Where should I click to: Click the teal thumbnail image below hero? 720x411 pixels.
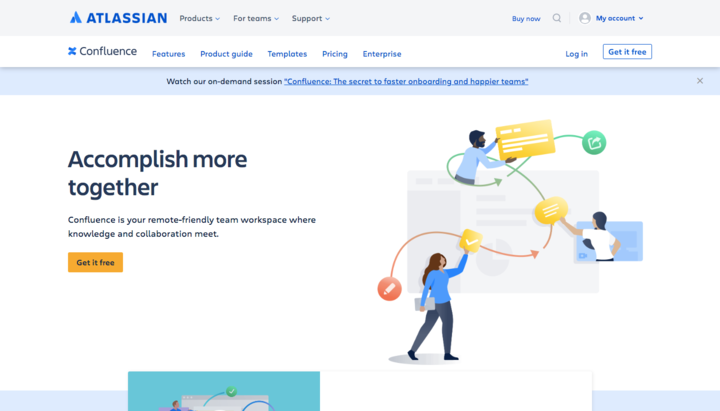pyautogui.click(x=224, y=391)
